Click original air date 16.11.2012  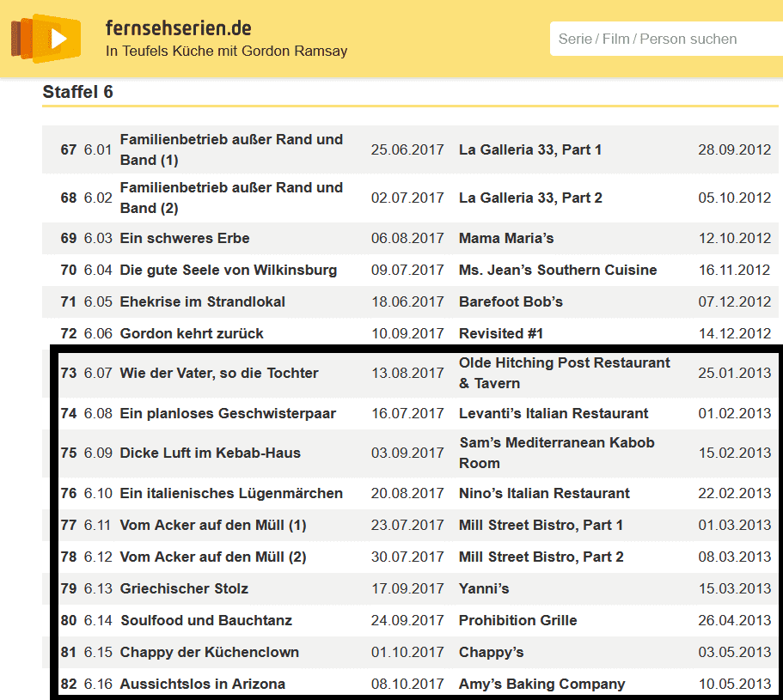[x=735, y=270]
